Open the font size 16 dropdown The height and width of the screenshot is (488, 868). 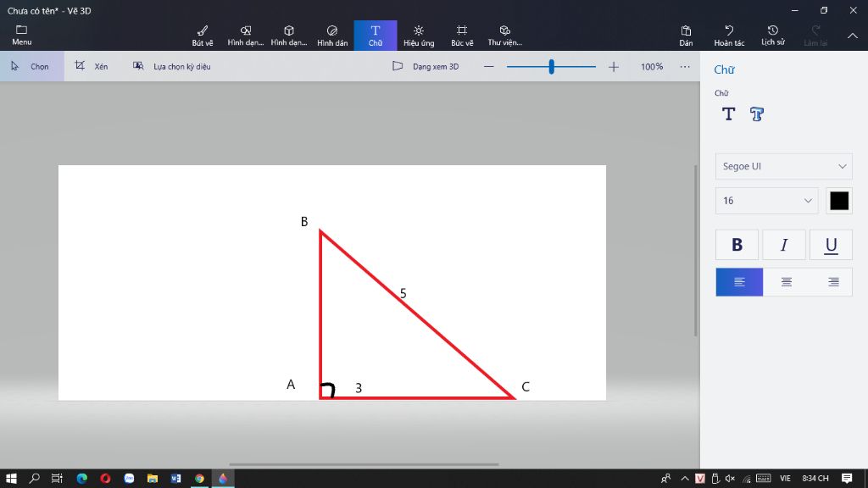tap(766, 200)
